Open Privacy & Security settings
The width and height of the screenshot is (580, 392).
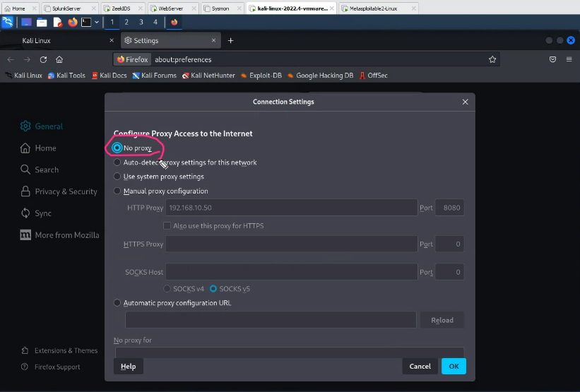click(x=59, y=191)
